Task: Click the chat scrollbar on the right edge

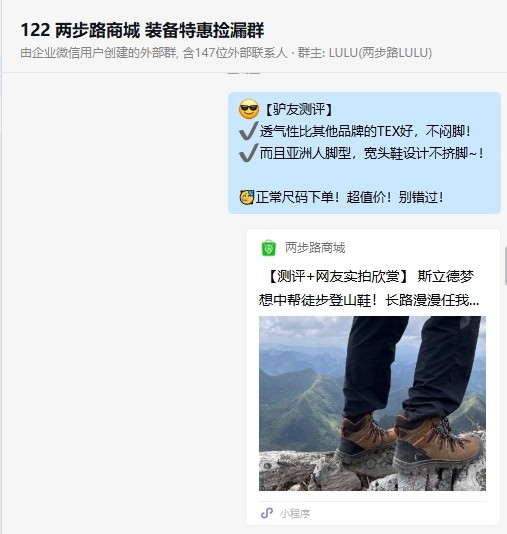Action: (505, 266)
